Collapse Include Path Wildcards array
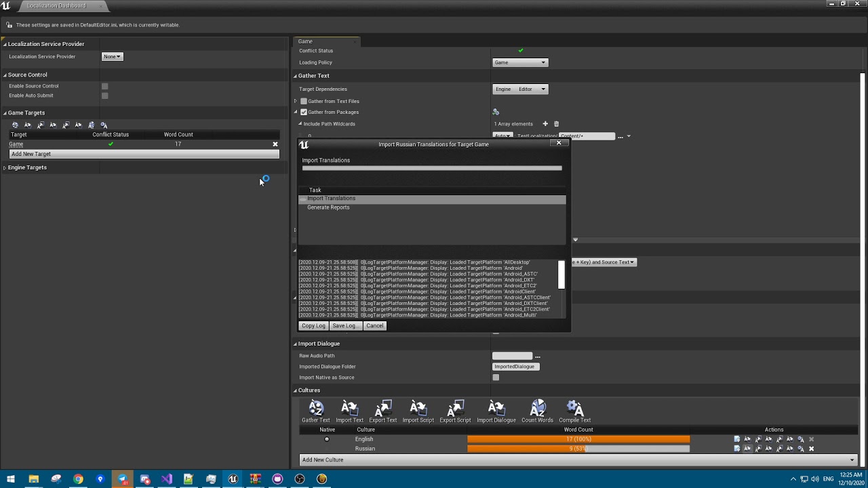 (x=300, y=124)
